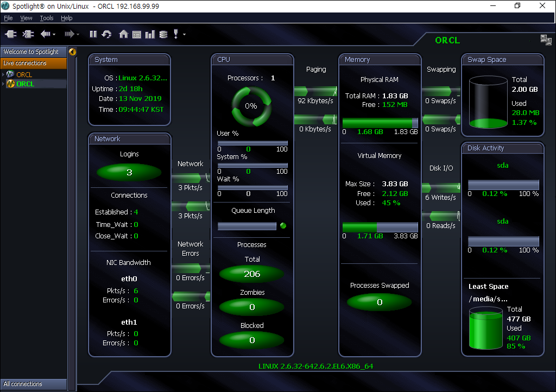Image resolution: width=556 pixels, height=392 pixels.
Task: Pause monitoring with the pause icon
Action: pos(93,34)
